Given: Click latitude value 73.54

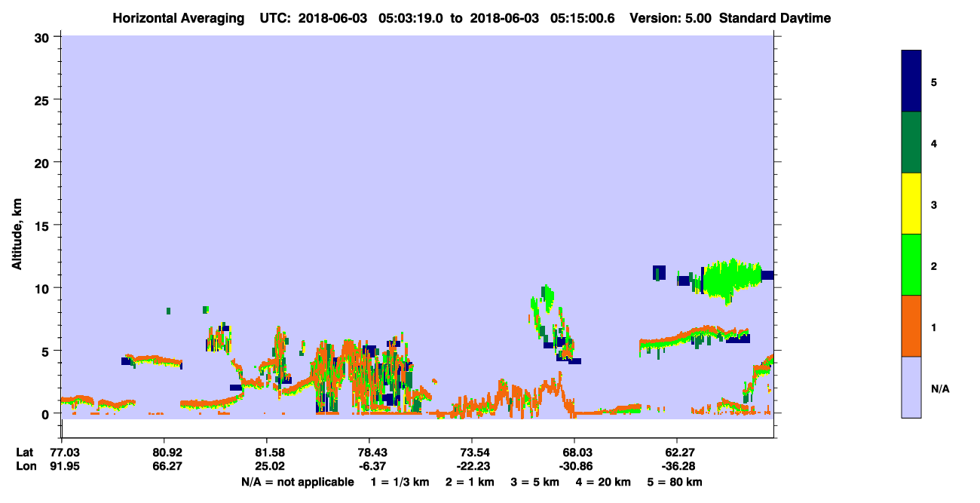Looking at the screenshot, I should tap(475, 452).
